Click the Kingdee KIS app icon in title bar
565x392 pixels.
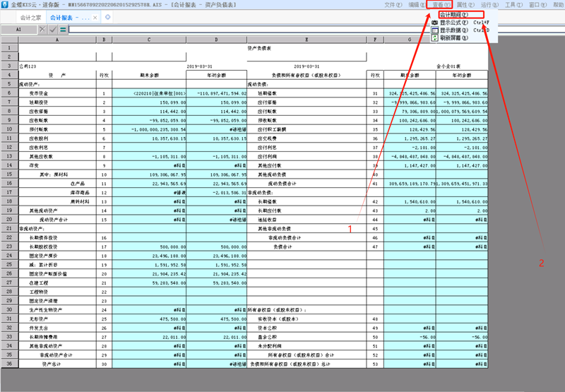tap(5, 4)
